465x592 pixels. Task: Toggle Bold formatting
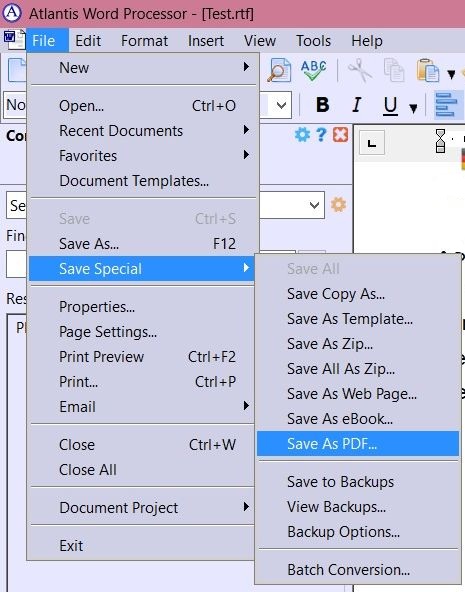(x=323, y=105)
